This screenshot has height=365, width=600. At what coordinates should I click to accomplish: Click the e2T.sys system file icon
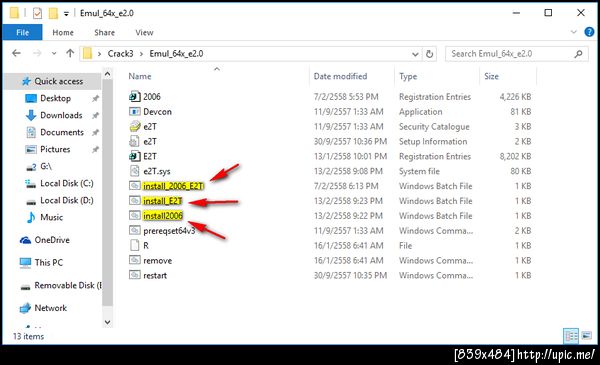134,171
